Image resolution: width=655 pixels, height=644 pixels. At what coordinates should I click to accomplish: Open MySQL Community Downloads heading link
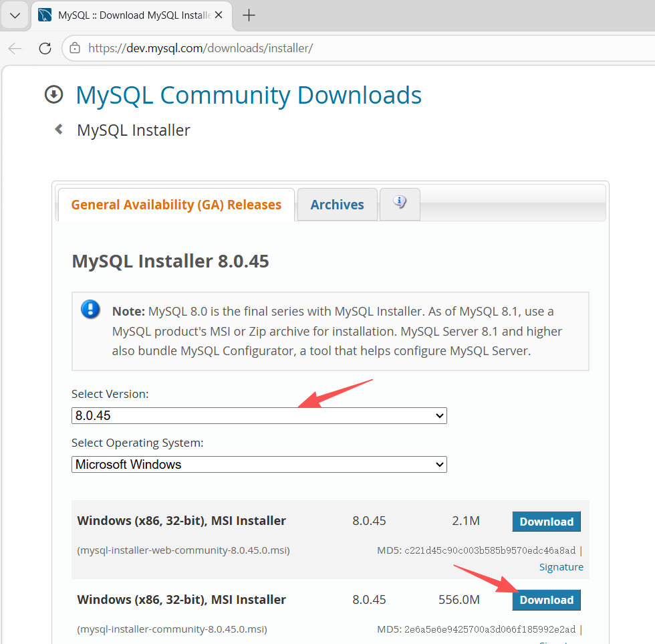(x=249, y=95)
